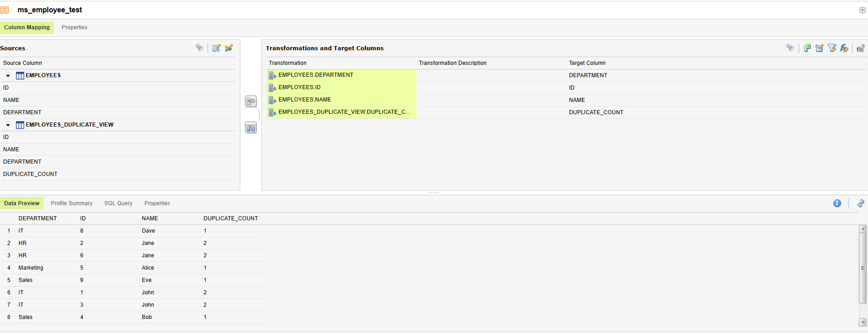The width and height of the screenshot is (868, 335).
Task: Open the dropdown arrow at the title bar's right end
Action: click(863, 10)
